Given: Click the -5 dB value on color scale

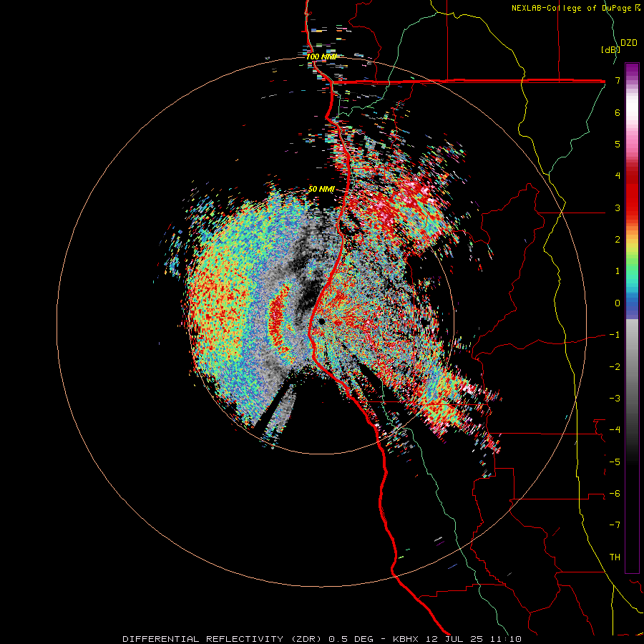Looking at the screenshot, I should 615,462.
